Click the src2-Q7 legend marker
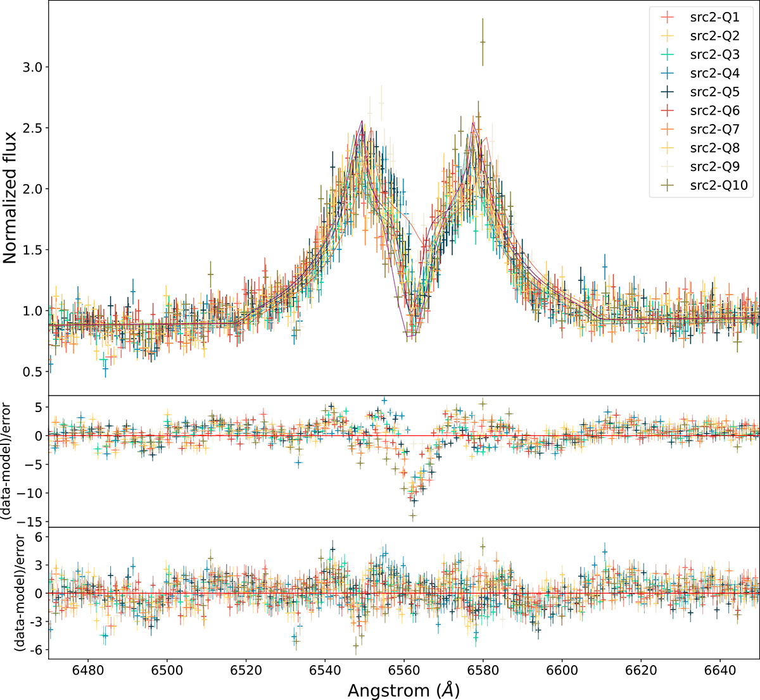760x700 pixels. [668, 129]
